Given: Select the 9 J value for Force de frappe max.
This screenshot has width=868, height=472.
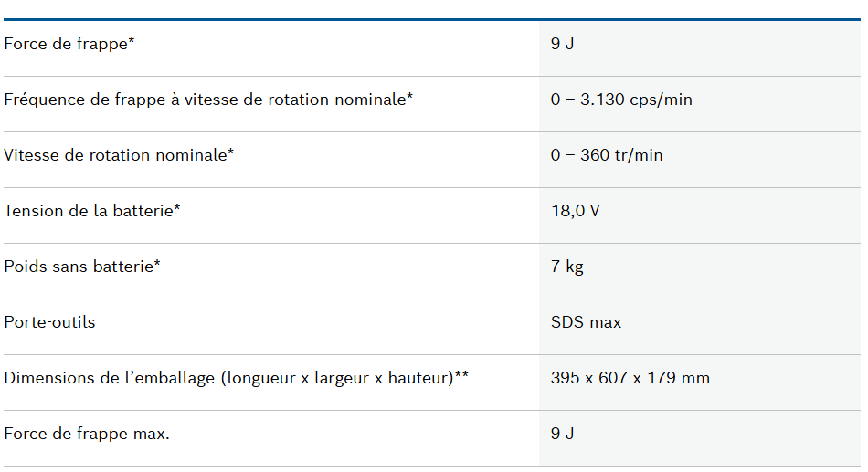Looking at the screenshot, I should (562, 434).
